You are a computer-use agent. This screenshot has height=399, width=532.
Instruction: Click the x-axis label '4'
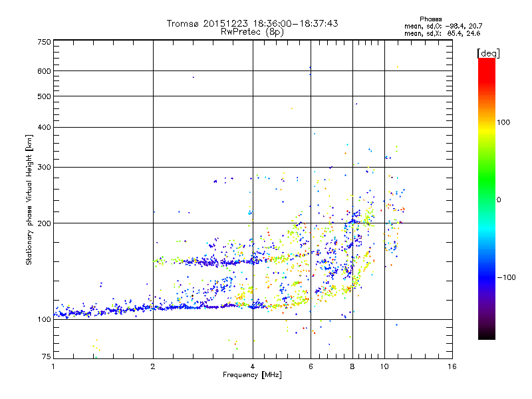tap(253, 366)
